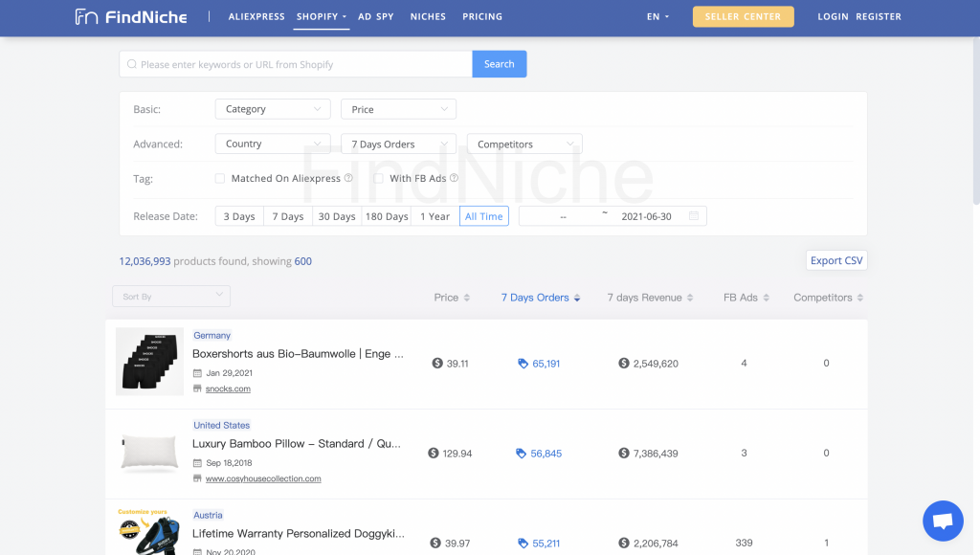
Task: Expand the SHOPIFY nav dropdown
Action: pyautogui.click(x=322, y=17)
